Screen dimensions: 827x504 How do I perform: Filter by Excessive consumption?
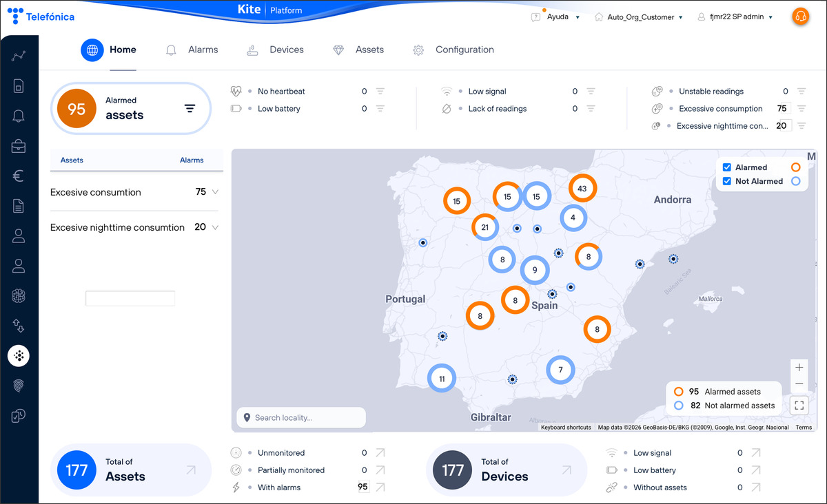click(x=801, y=108)
